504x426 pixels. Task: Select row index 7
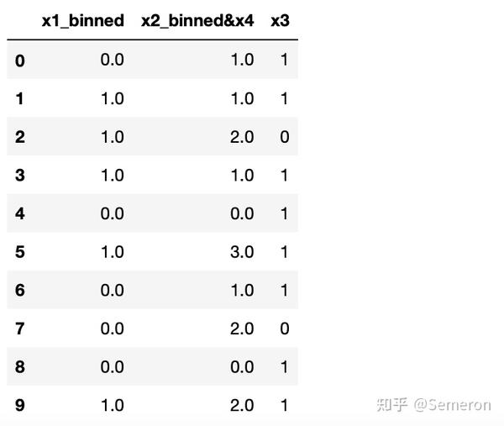pyautogui.click(x=20, y=329)
